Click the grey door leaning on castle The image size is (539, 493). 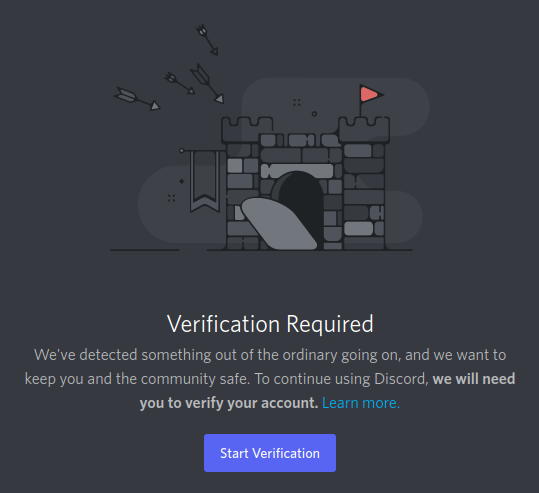(278, 224)
